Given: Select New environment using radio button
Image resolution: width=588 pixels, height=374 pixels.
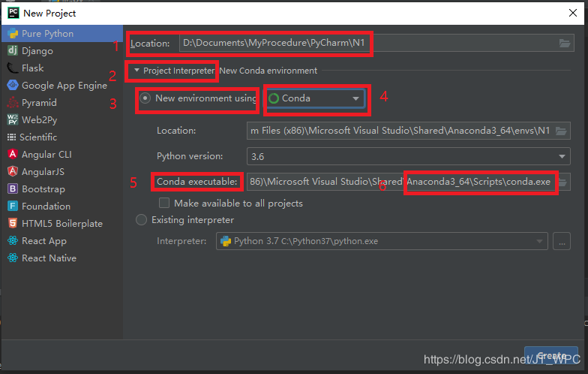Looking at the screenshot, I should (145, 98).
